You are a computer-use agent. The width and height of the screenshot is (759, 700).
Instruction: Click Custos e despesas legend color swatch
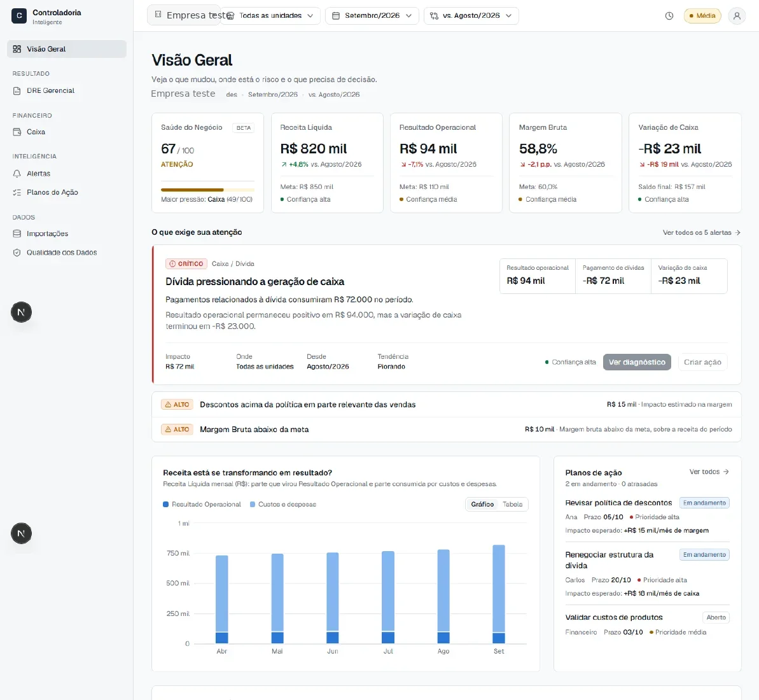coord(253,505)
